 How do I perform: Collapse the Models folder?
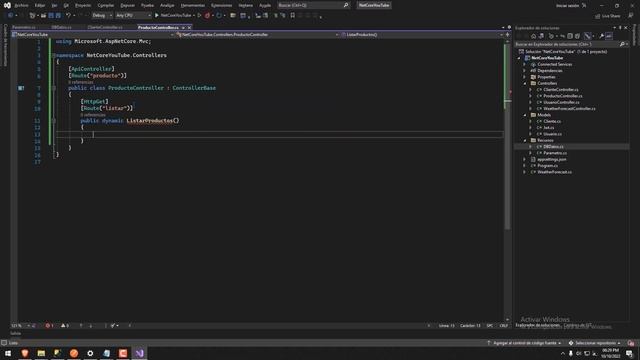pyautogui.click(x=525, y=115)
